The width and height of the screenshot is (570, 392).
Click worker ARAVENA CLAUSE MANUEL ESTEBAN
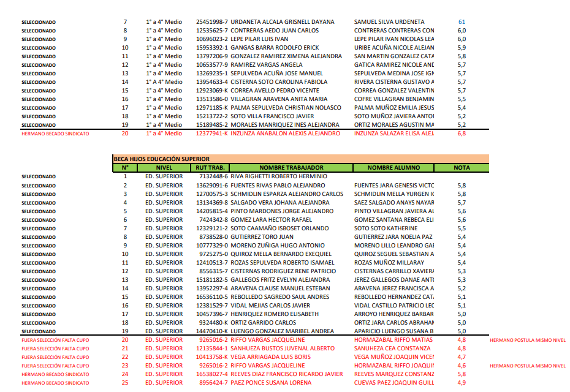click(280, 288)
